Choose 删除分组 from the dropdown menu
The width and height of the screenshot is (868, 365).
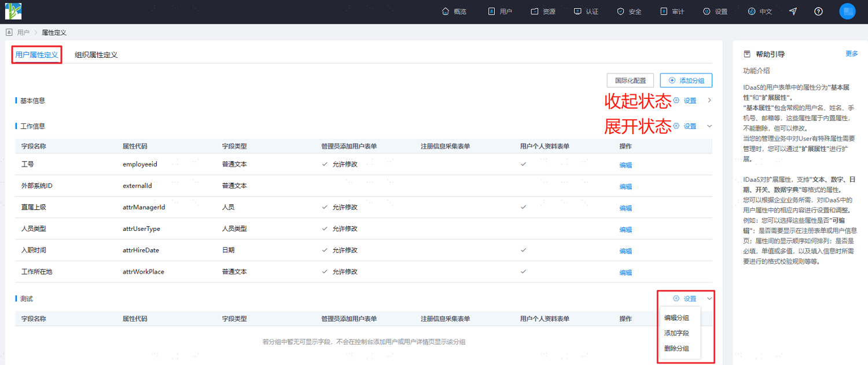[x=676, y=349]
